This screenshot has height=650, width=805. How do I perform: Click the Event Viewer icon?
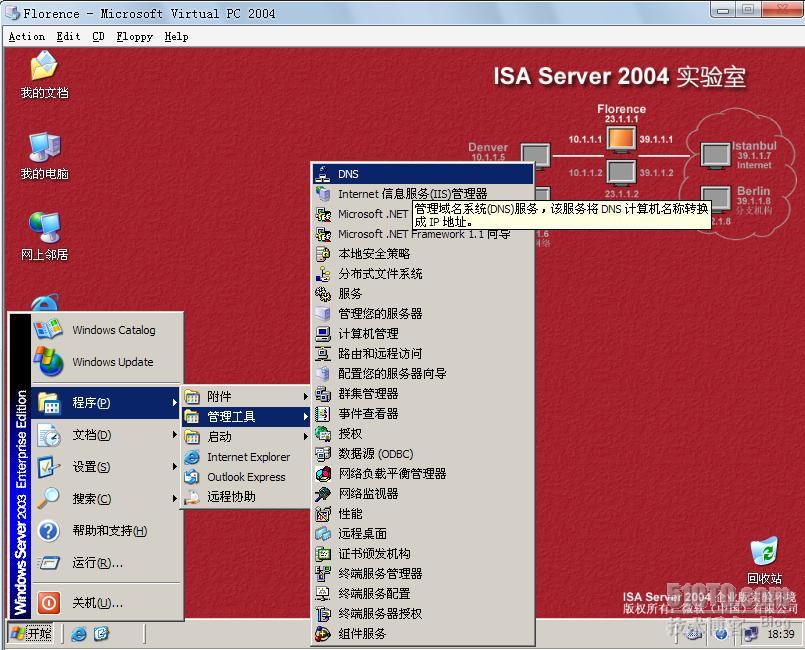click(x=323, y=414)
